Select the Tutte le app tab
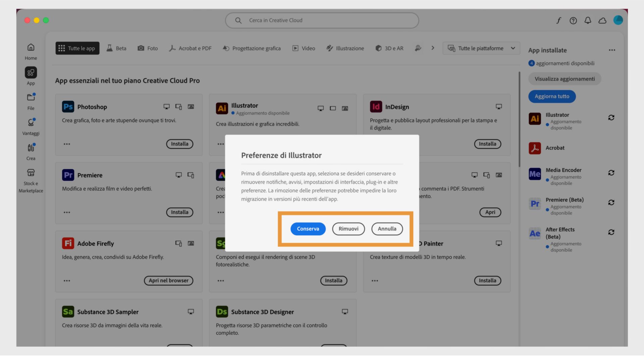 (x=77, y=48)
